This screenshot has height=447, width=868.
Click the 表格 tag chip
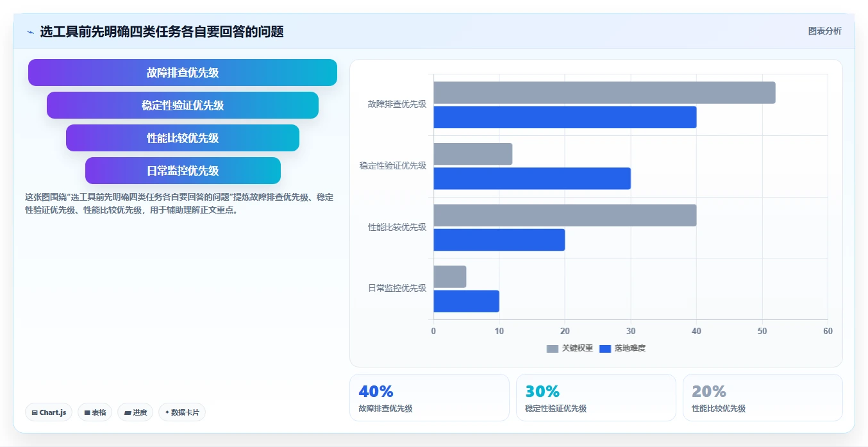click(95, 412)
